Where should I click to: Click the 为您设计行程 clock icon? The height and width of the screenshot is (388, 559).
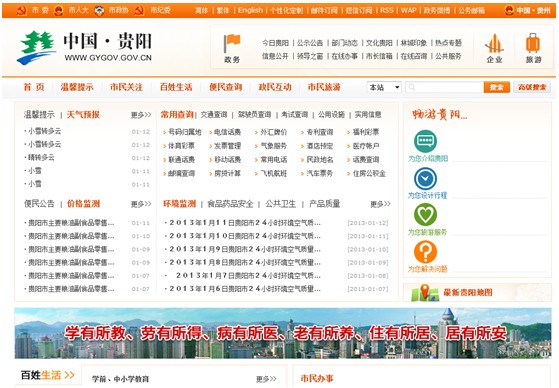(x=425, y=178)
